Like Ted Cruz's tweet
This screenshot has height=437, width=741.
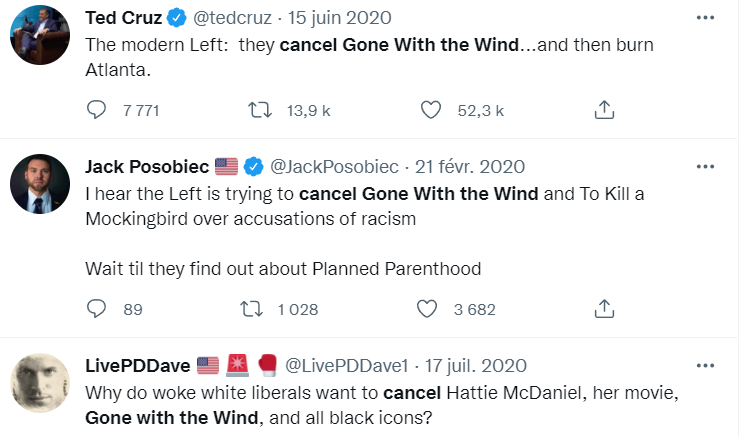[x=431, y=110]
